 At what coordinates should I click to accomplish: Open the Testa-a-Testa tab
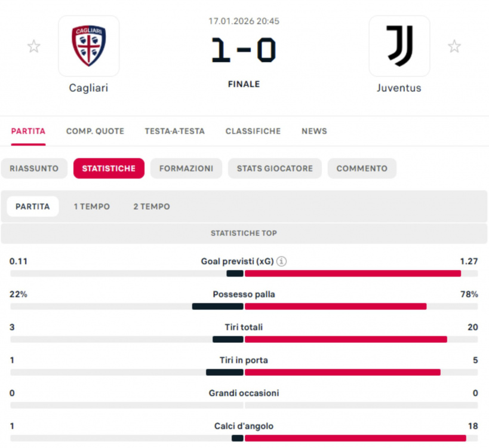click(x=174, y=131)
